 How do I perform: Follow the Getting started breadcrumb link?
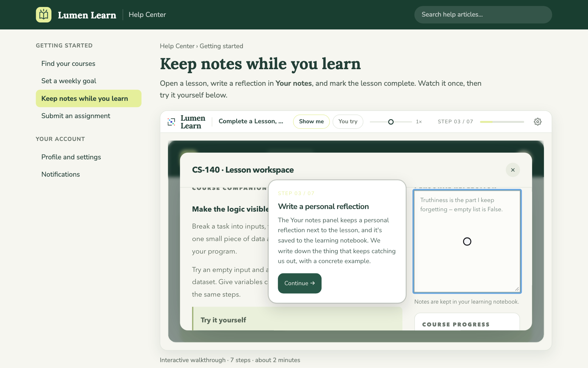coord(221,46)
